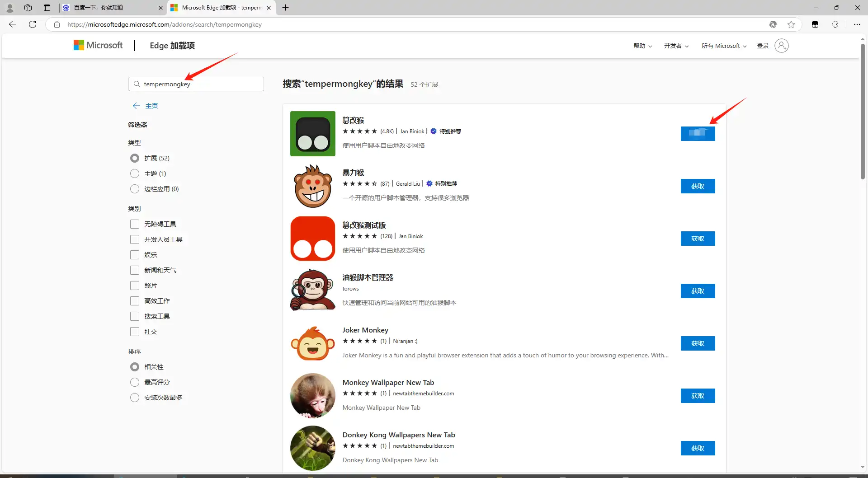Click the Microsoft logo in header
This screenshot has width=868, height=478.
tap(98, 45)
